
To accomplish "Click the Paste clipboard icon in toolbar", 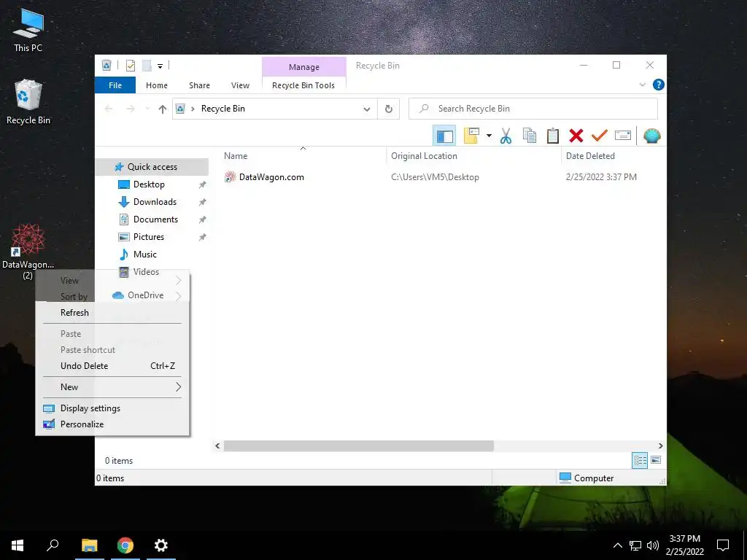I will pyautogui.click(x=553, y=136).
